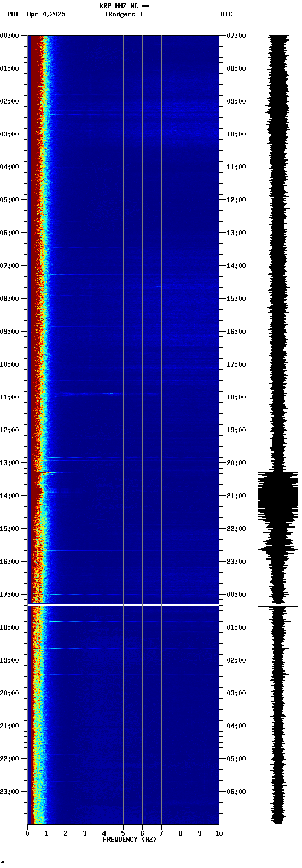Click the 3 Hz frequency tick label
This screenshot has height=868, width=302.
tap(85, 833)
